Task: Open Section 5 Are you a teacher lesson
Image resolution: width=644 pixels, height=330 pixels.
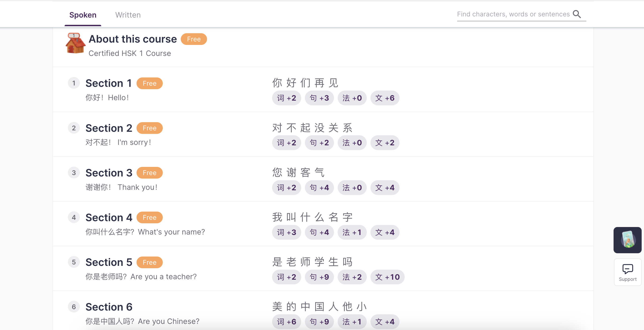Action: (x=109, y=262)
